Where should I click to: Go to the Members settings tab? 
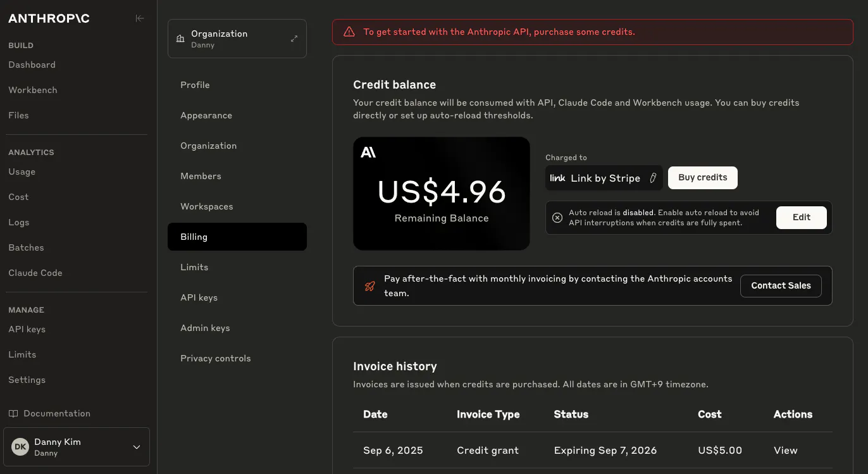[201, 176]
